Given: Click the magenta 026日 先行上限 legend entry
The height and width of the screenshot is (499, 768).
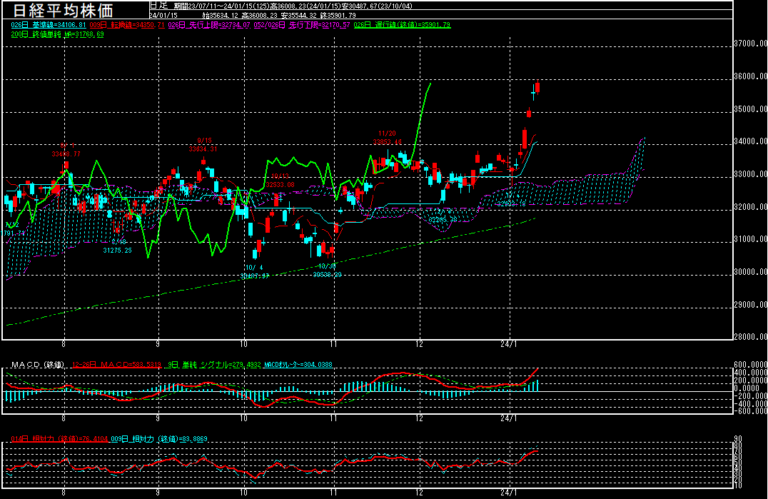Looking at the screenshot, I should (x=209, y=25).
